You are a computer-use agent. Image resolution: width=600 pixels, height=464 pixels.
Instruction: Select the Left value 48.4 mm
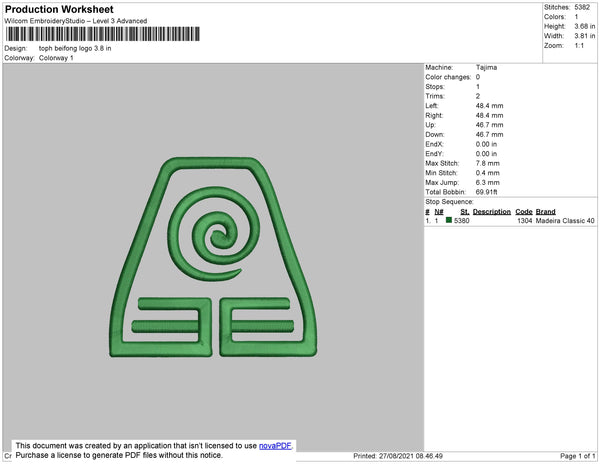click(x=489, y=106)
